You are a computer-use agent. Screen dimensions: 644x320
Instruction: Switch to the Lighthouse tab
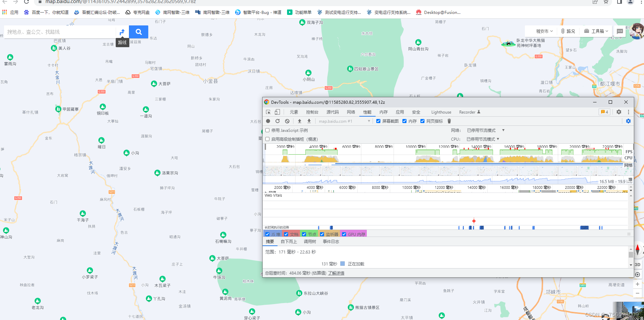441,112
